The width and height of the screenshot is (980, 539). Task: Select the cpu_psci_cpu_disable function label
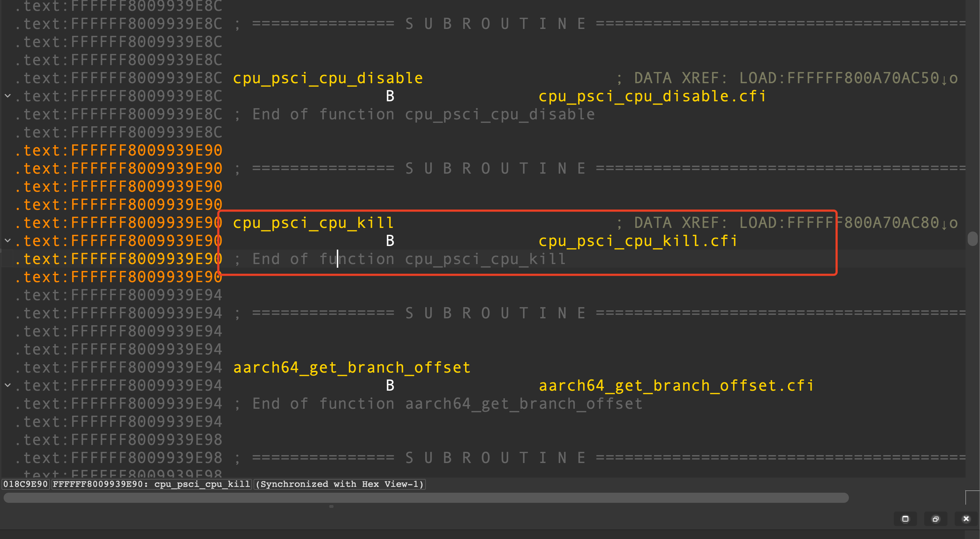coord(327,78)
